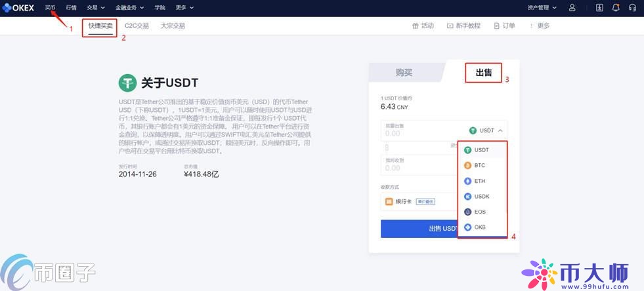The width and height of the screenshot is (644, 291).
Task: Open the 订单 link
Action: click(504, 26)
